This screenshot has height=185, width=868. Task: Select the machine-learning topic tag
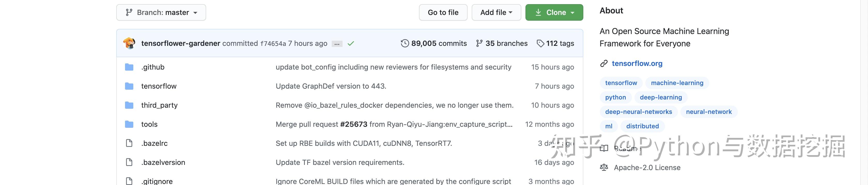coord(677,83)
